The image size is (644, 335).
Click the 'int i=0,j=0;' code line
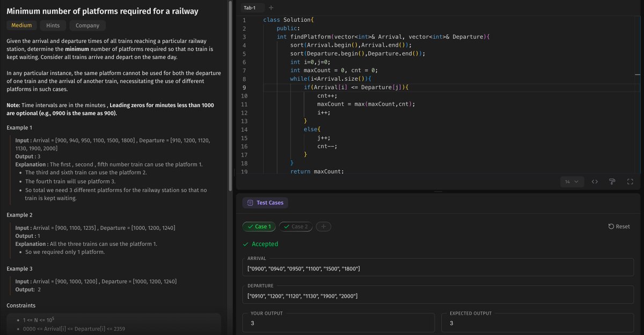311,62
